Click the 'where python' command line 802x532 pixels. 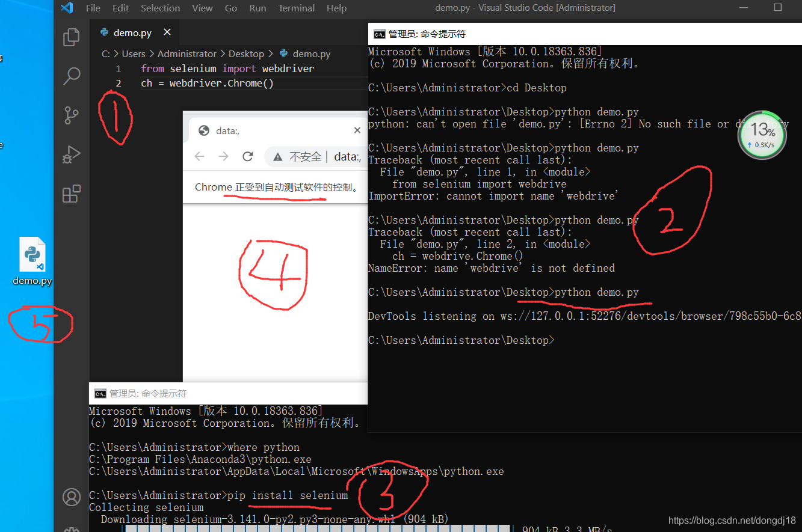264,447
